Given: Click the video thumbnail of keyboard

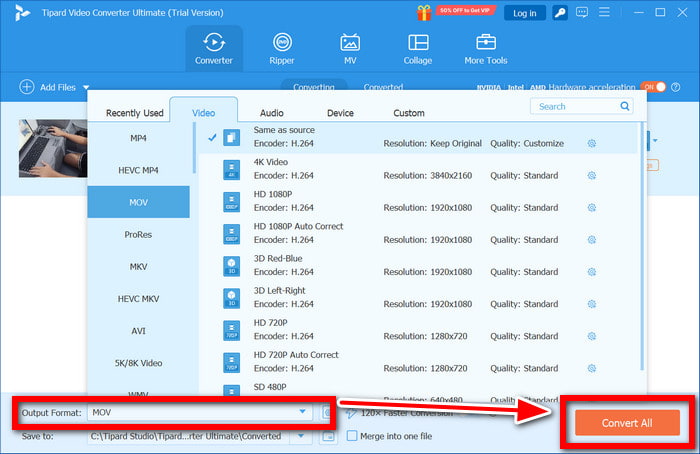Looking at the screenshot, I should click(53, 148).
